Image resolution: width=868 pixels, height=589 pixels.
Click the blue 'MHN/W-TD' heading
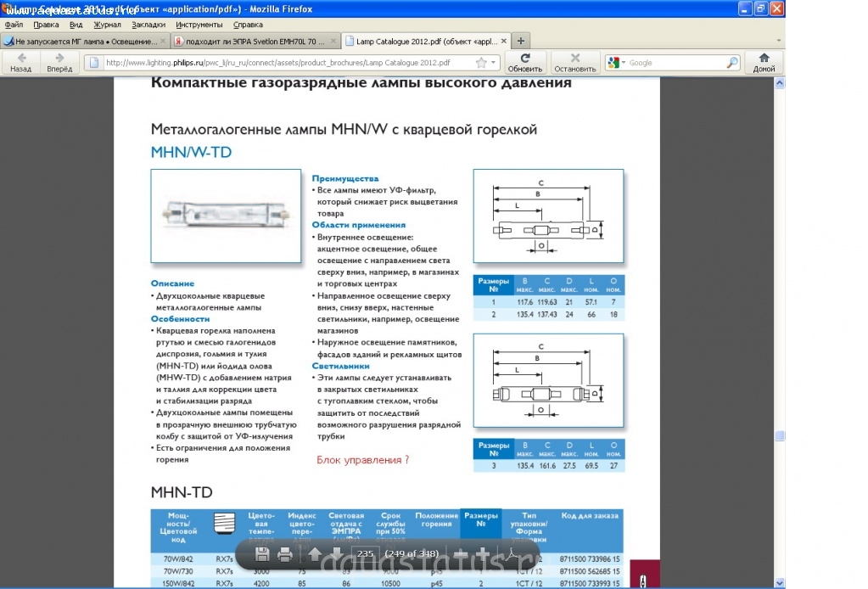(x=191, y=152)
